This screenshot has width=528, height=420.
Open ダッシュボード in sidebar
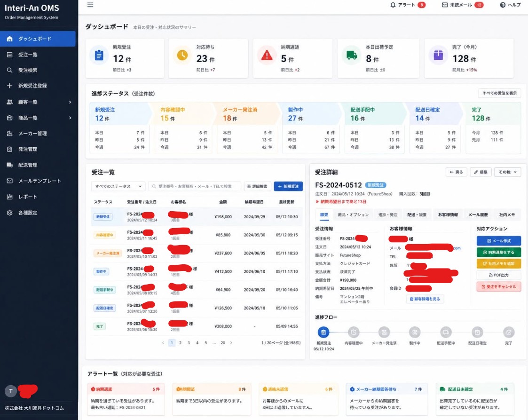point(38,39)
